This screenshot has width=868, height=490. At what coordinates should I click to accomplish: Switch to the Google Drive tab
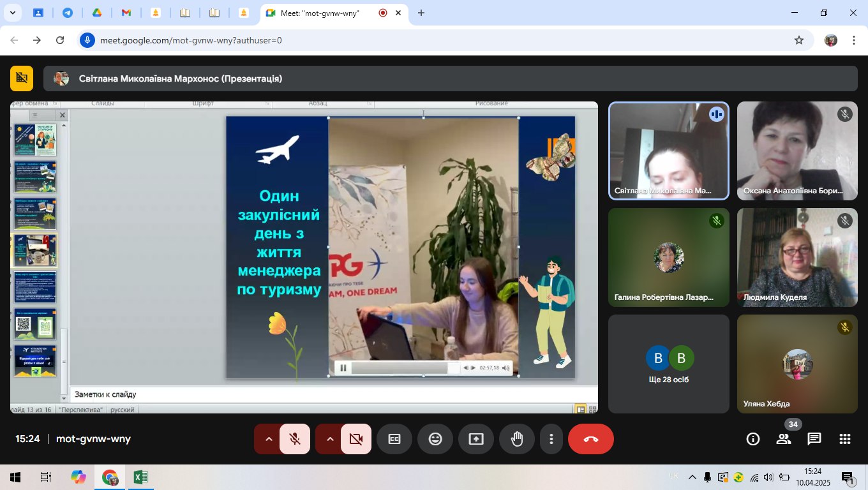[x=97, y=13]
